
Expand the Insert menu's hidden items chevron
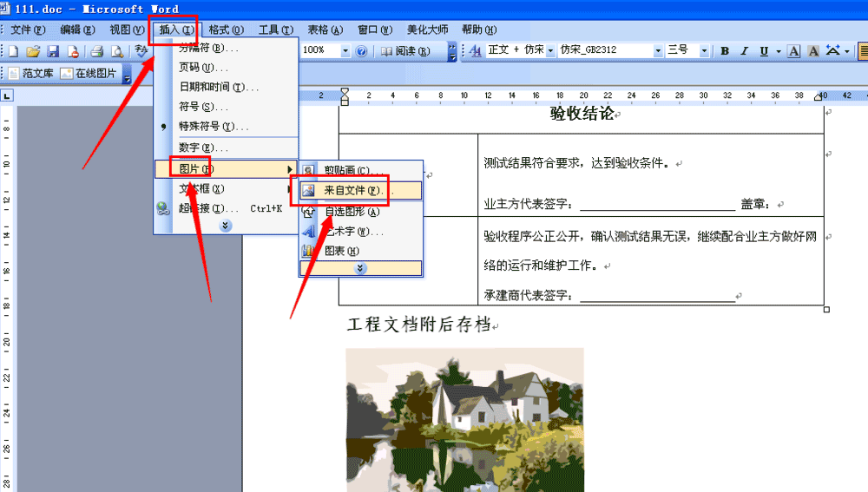226,226
